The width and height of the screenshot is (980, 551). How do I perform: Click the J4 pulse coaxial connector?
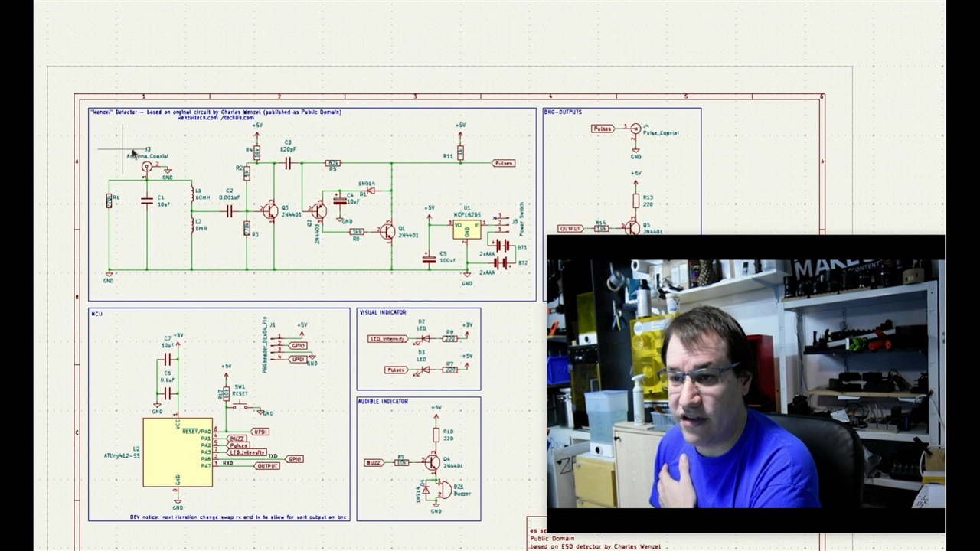[635, 129]
